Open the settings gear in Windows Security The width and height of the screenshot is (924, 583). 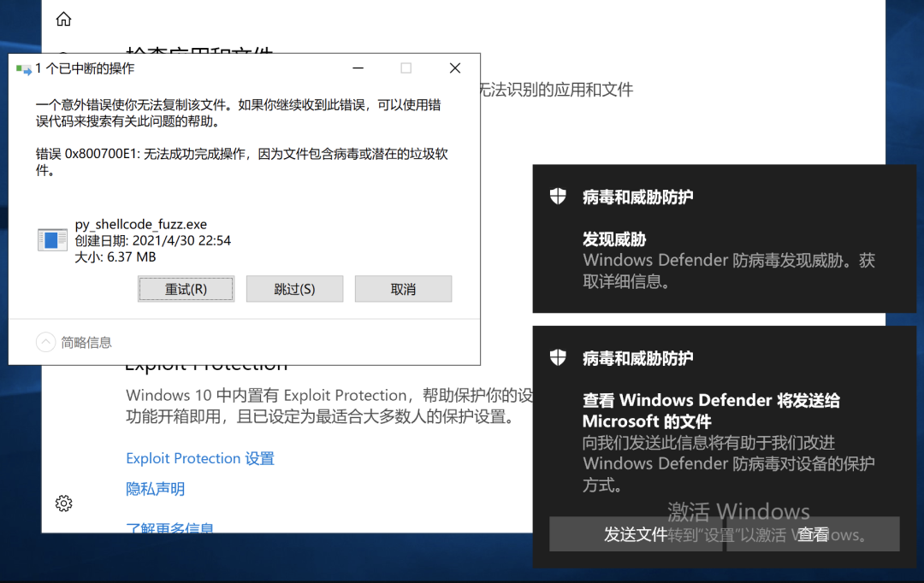coord(63,503)
